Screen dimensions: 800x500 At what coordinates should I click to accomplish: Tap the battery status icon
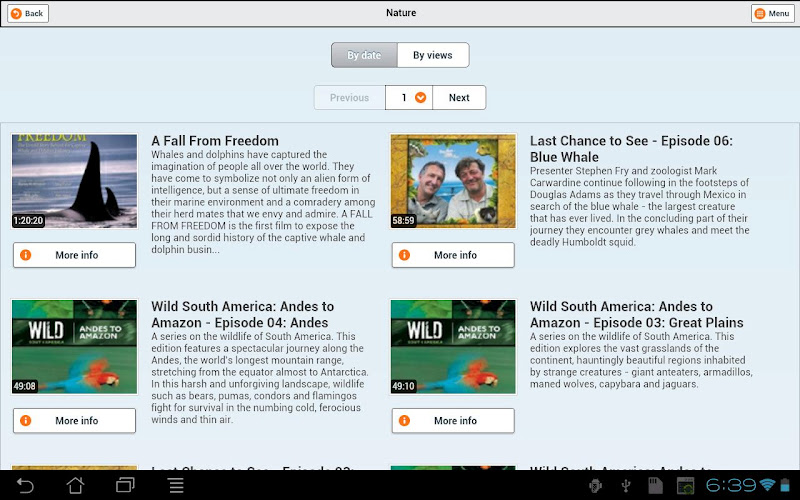785,485
